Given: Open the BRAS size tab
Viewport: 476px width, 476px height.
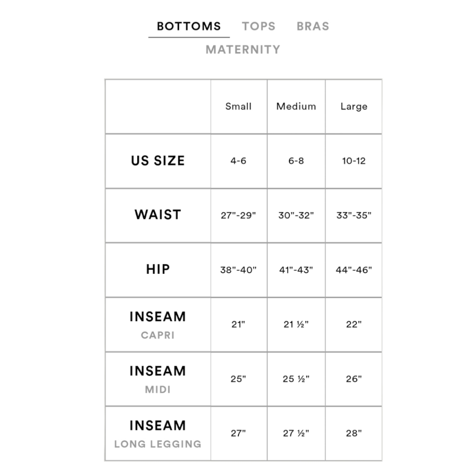Looking at the screenshot, I should [x=313, y=26].
